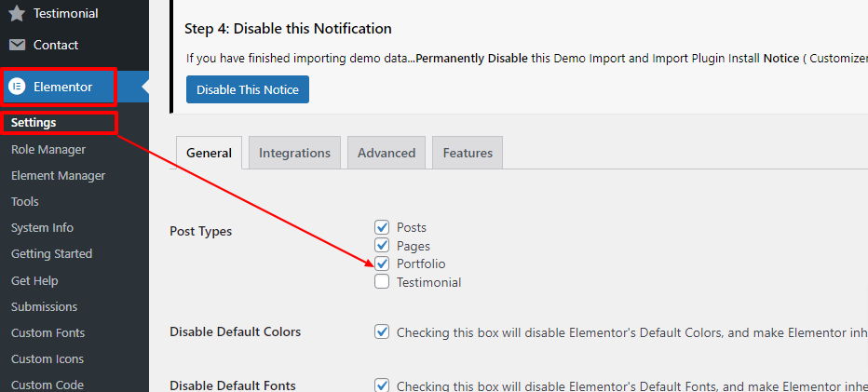Screen dimensions: 868x392
Task: Toggle the Portfolio post type checkbox
Action: 382,264
